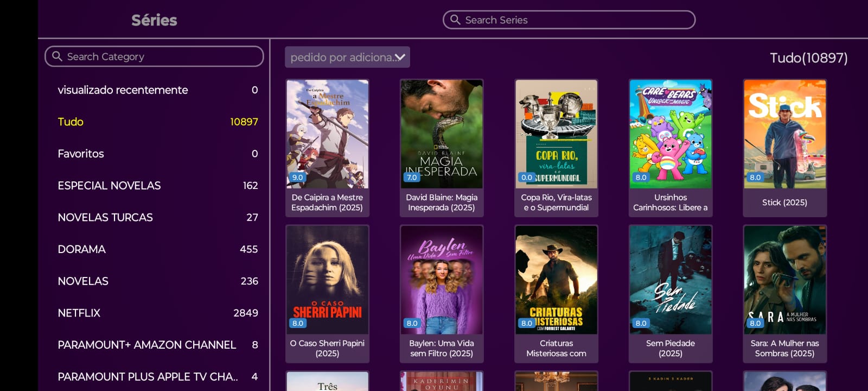Screen dimensions: 868x391
Task: Click the 8.0 rating badge on Sherri Papini
Action: [298, 323]
